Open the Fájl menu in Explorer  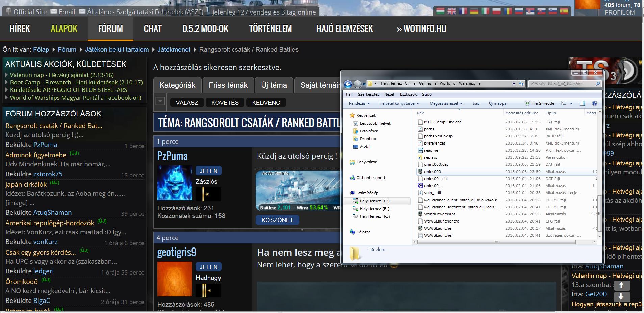pos(349,94)
